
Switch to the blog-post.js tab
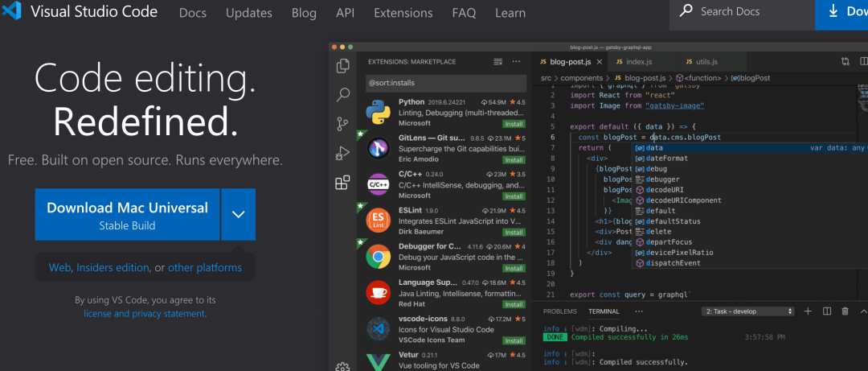pos(569,61)
